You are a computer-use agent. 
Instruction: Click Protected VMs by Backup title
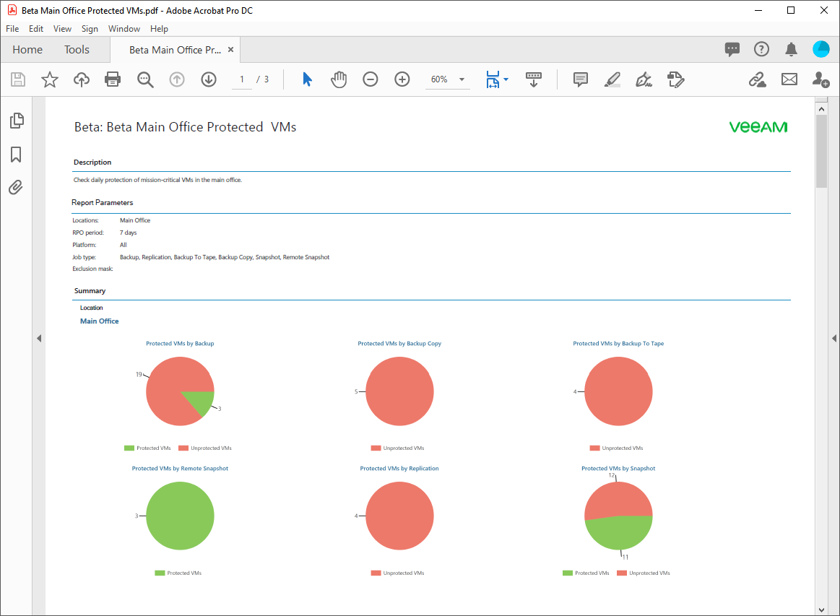[180, 343]
